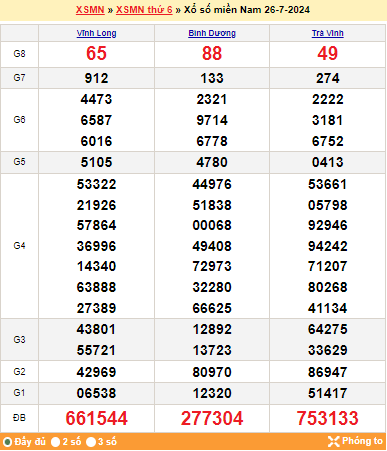Click G5 number 4780
The width and height of the screenshot is (387, 451).
(212, 162)
